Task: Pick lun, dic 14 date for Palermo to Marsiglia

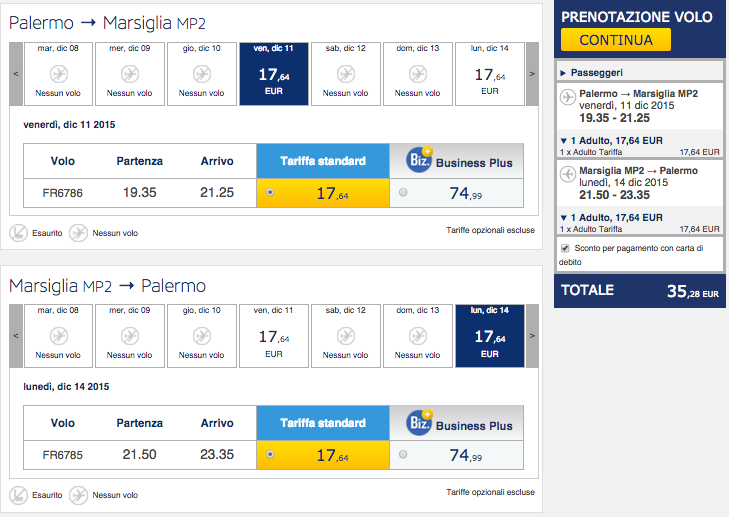Action: (x=490, y=74)
